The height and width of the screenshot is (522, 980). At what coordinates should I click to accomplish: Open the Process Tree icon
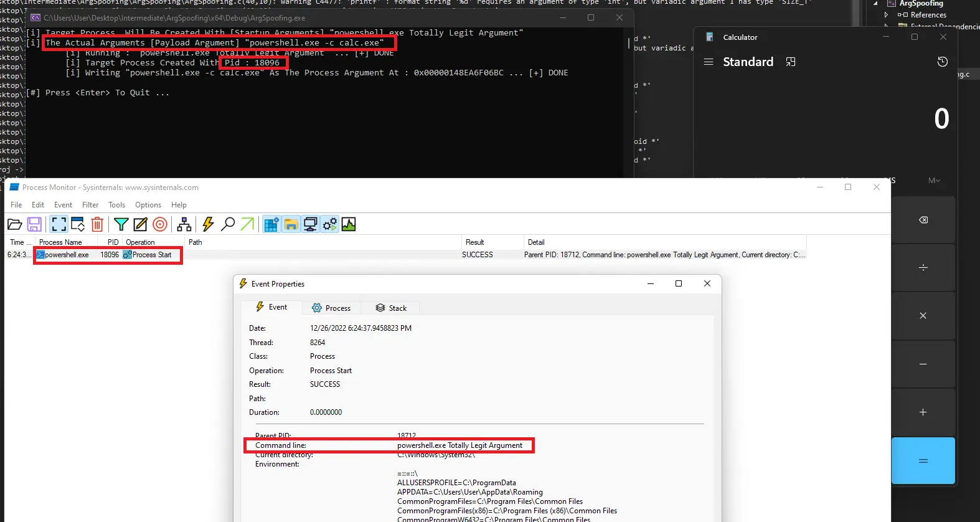(184, 224)
